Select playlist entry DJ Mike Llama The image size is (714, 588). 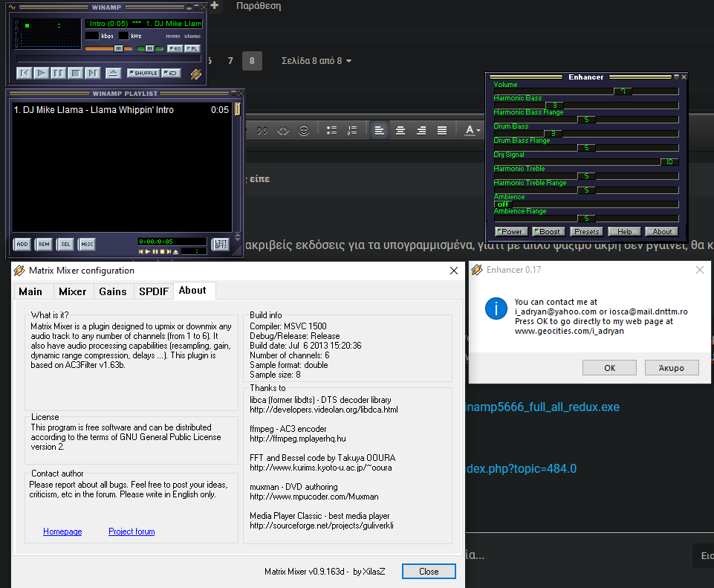(122, 110)
